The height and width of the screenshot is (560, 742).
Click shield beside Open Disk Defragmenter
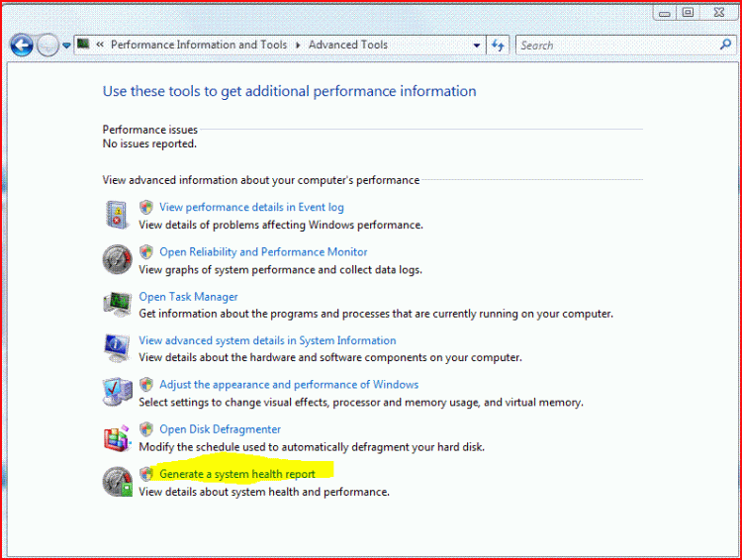(146, 429)
